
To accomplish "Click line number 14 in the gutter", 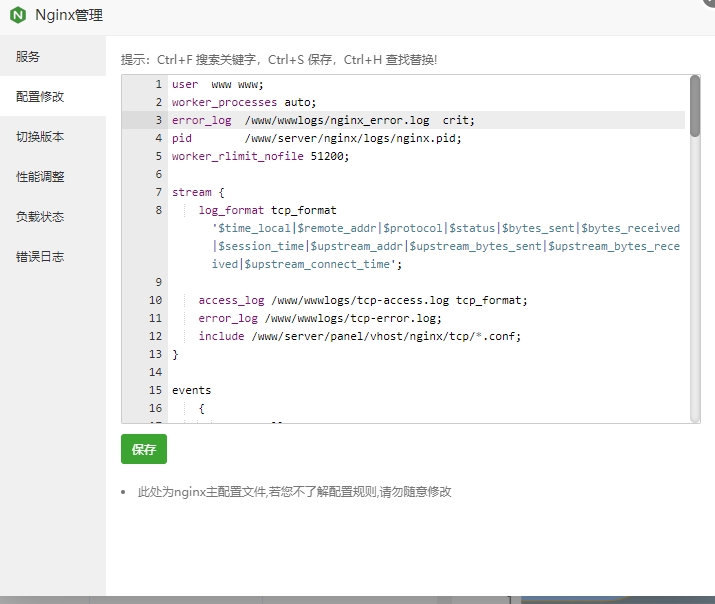I will pos(155,372).
